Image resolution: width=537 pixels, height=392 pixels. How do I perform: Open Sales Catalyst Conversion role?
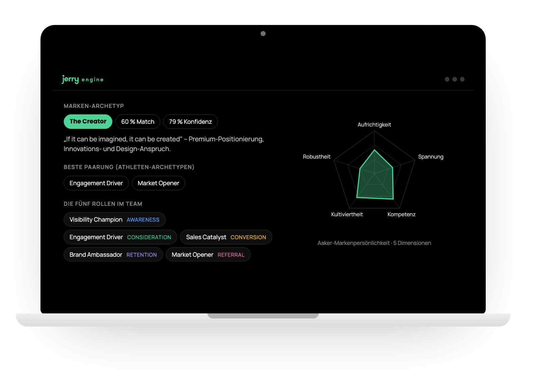point(226,237)
